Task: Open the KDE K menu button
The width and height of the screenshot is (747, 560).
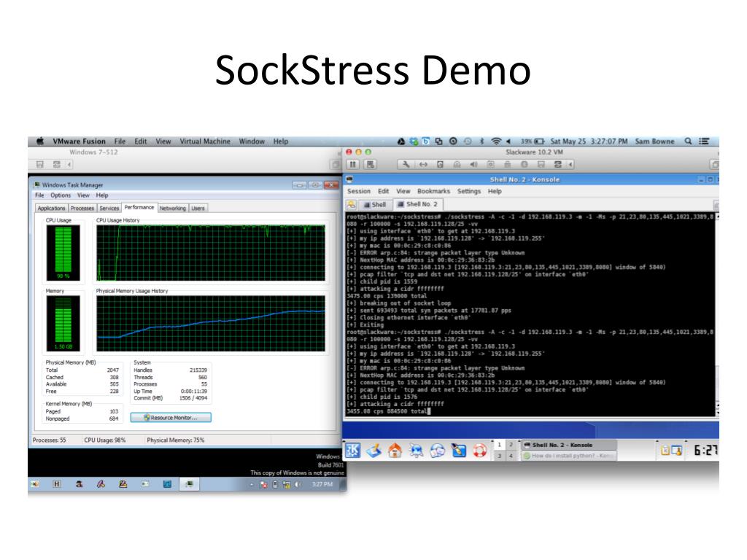Action: [x=352, y=450]
